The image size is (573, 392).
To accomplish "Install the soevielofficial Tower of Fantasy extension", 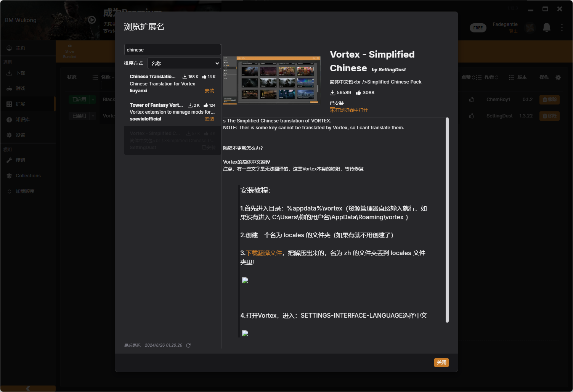I will [209, 119].
